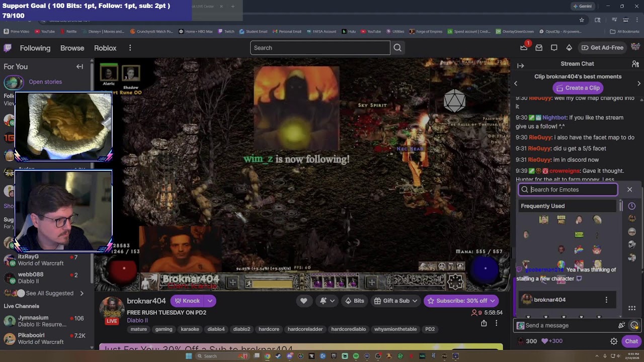The image size is (644, 362).
Task: Open Chrome from the taskbar
Action: [x=267, y=356]
